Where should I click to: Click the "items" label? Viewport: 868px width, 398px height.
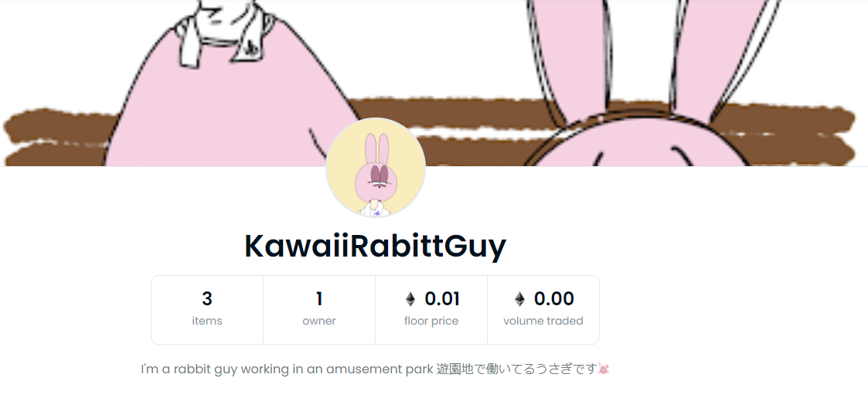tap(207, 321)
